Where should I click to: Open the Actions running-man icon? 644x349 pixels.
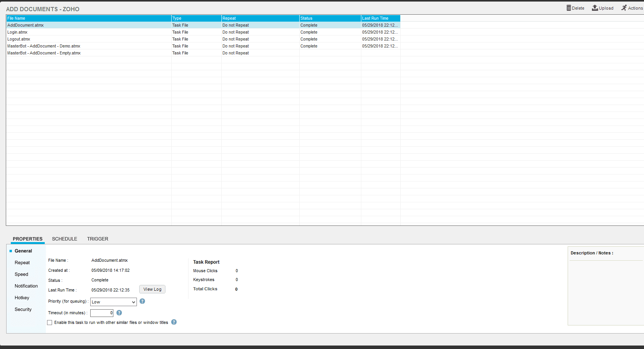click(x=624, y=8)
